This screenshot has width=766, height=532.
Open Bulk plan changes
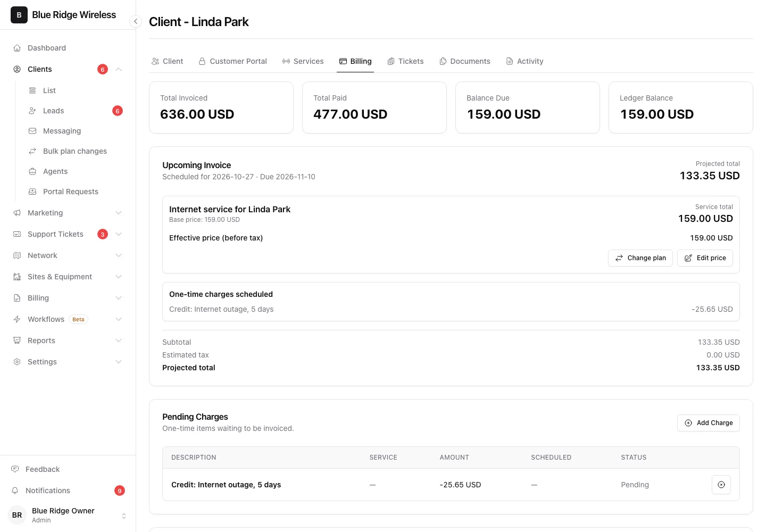pyautogui.click(x=76, y=151)
